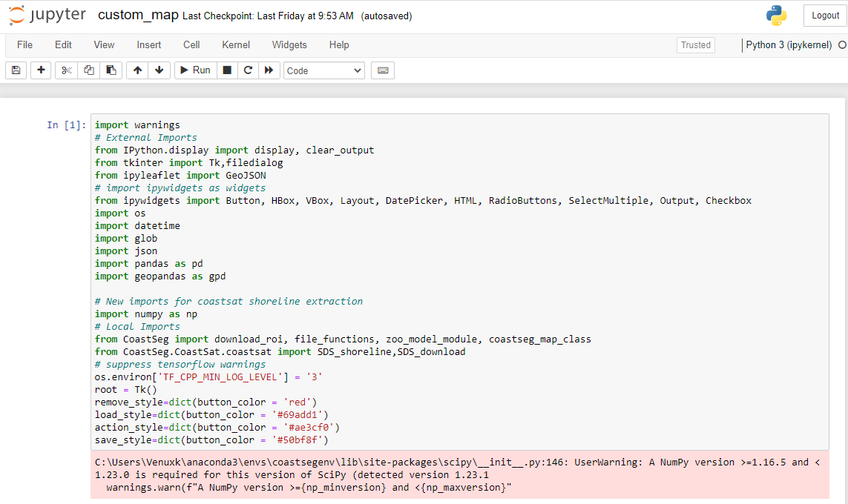Restart kernel and run all cells

tap(269, 70)
